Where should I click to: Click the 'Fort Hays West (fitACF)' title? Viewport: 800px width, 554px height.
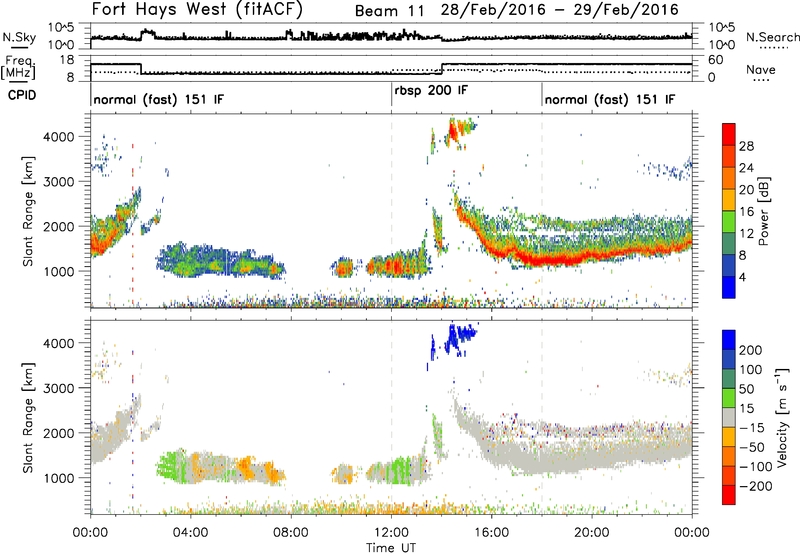[197, 10]
